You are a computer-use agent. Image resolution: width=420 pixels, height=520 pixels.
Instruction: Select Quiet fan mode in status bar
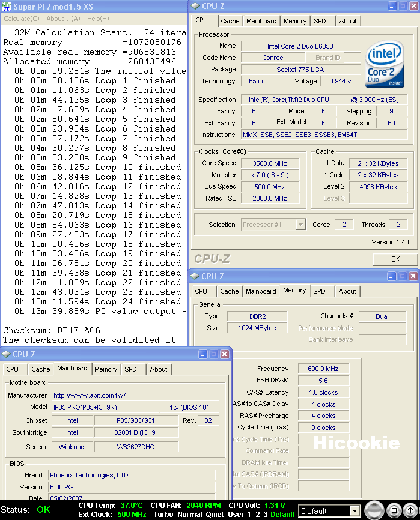click(215, 515)
